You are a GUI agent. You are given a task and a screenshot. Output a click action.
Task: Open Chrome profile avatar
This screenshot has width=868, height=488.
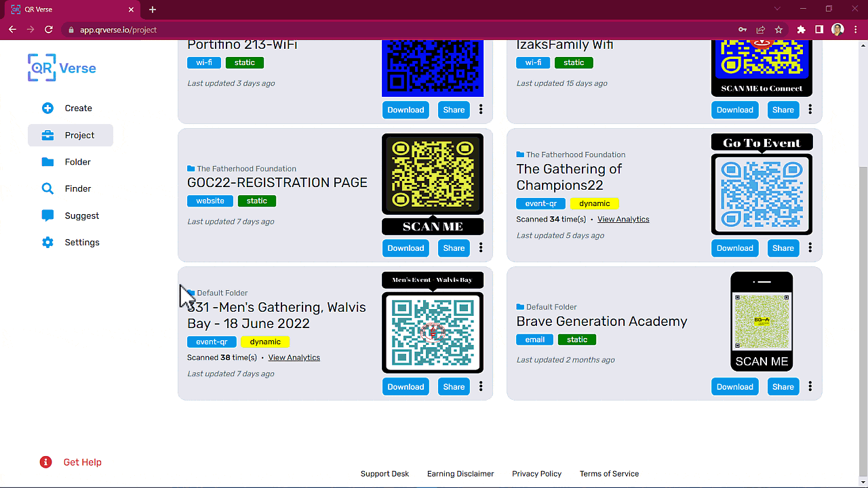click(x=837, y=30)
